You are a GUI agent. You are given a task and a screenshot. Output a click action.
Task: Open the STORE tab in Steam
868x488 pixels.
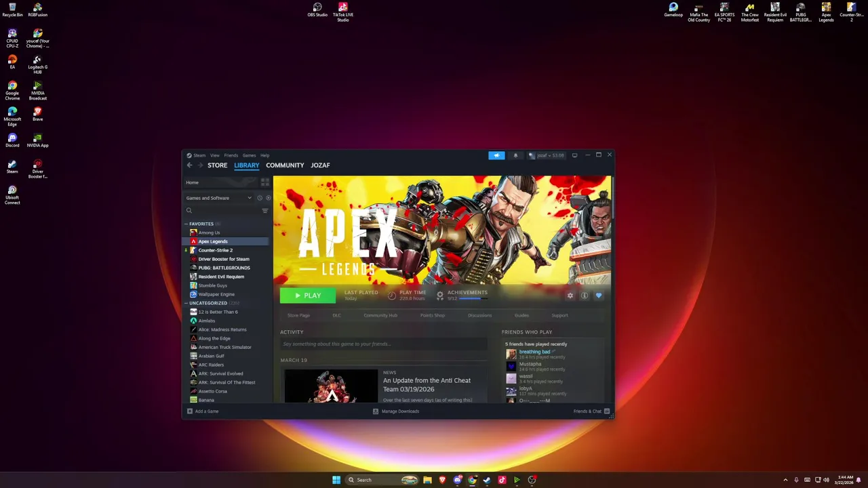218,165
